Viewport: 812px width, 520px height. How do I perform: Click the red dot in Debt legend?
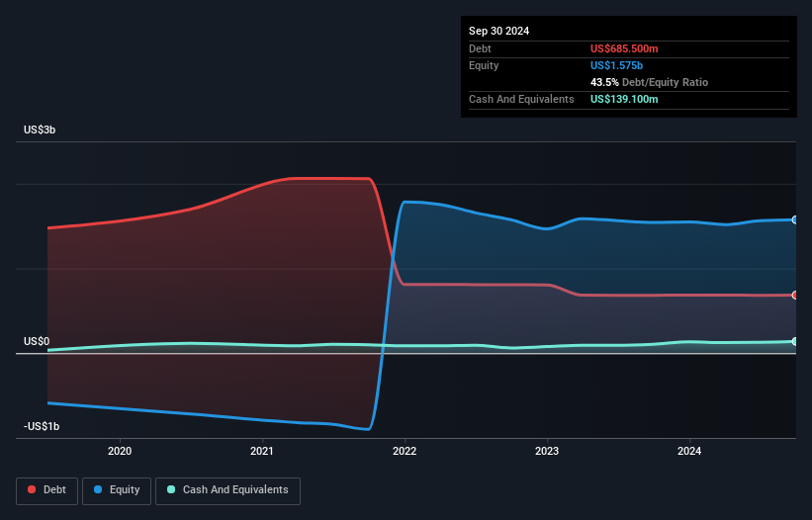[x=32, y=489]
